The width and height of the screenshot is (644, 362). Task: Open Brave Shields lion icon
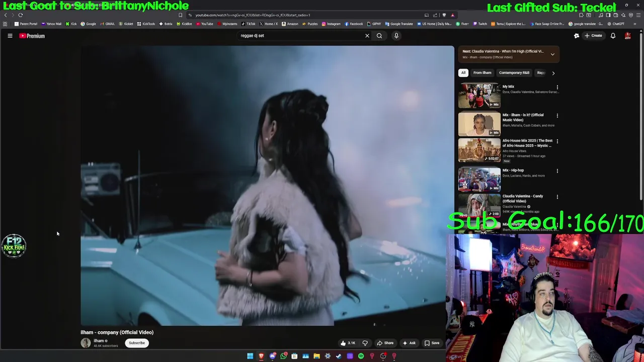444,15
